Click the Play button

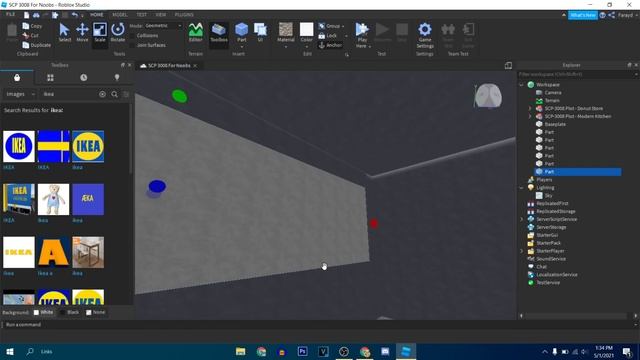362,30
